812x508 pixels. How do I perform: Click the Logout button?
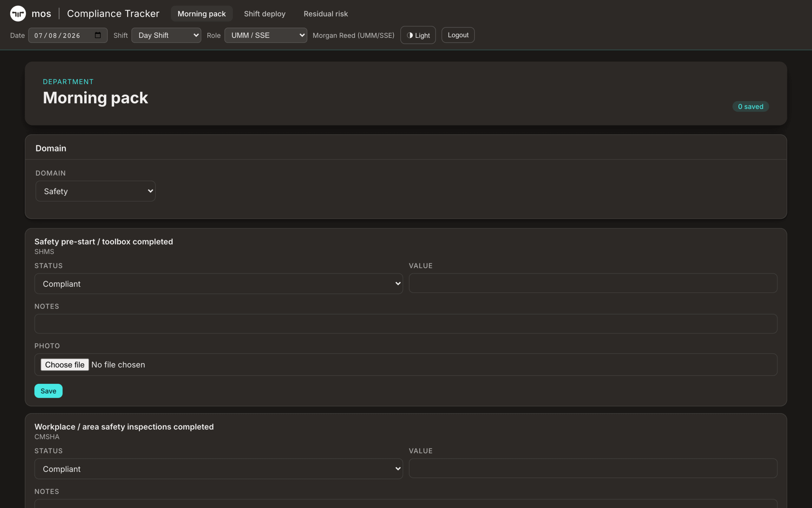pos(458,35)
